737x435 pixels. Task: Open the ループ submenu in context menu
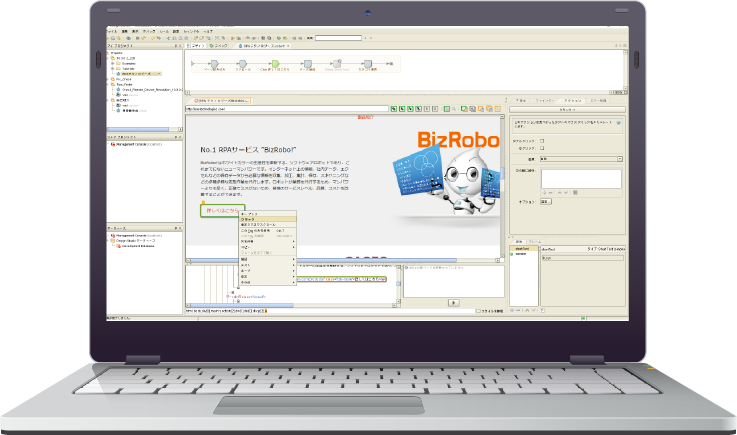tap(268, 271)
